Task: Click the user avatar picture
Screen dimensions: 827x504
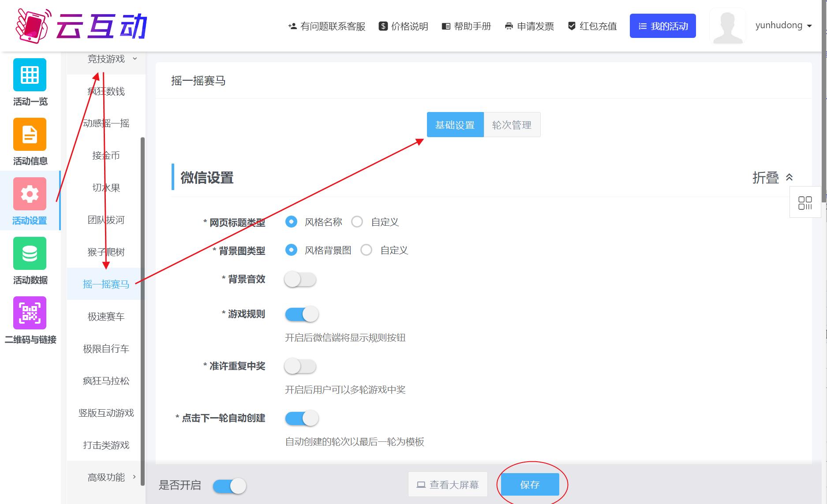Action: click(727, 26)
